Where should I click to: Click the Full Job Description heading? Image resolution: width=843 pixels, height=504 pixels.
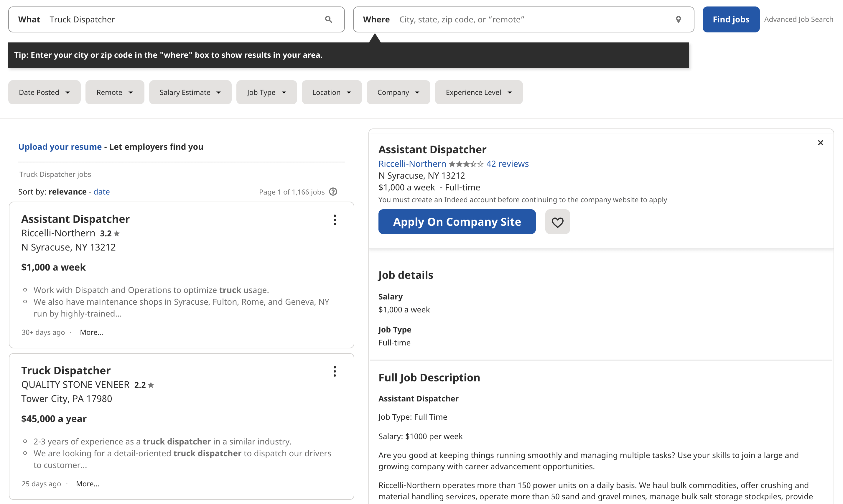coord(429,378)
